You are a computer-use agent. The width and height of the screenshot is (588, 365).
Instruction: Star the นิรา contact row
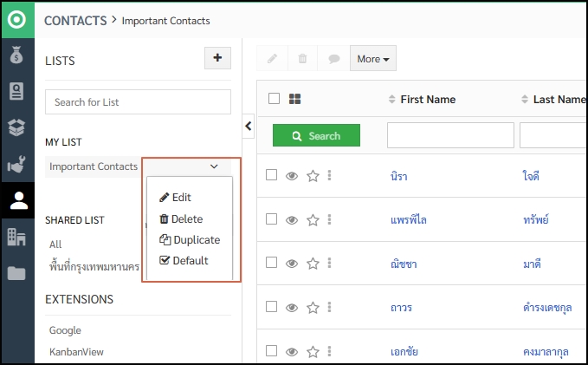(313, 176)
